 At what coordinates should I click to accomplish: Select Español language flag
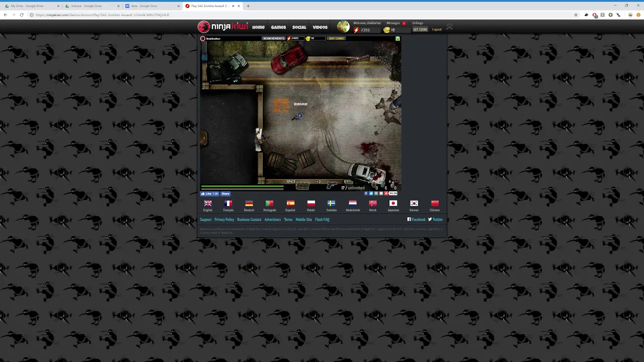click(290, 203)
